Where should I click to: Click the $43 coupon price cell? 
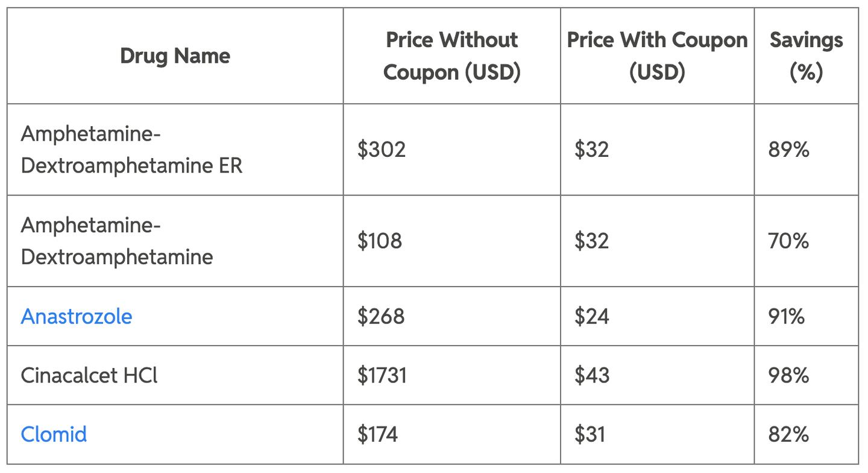point(591,375)
